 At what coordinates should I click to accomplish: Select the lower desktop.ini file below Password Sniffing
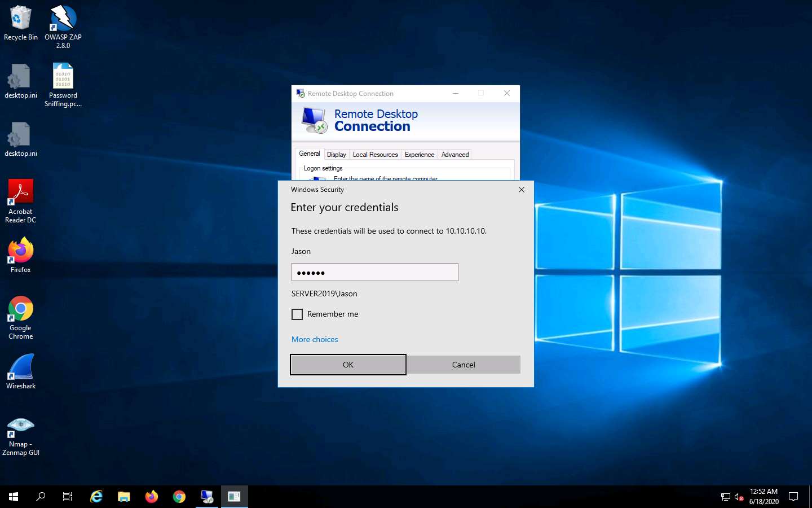[21, 139]
